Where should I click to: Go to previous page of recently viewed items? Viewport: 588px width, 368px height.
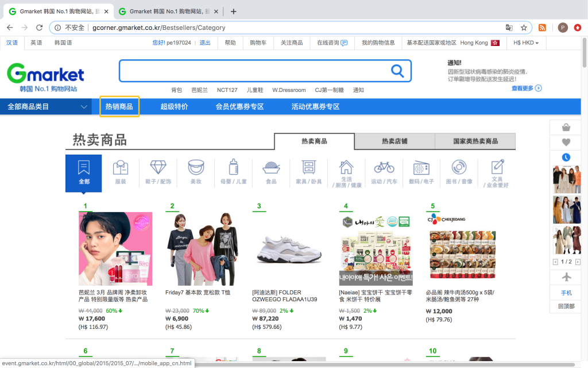tap(555, 262)
